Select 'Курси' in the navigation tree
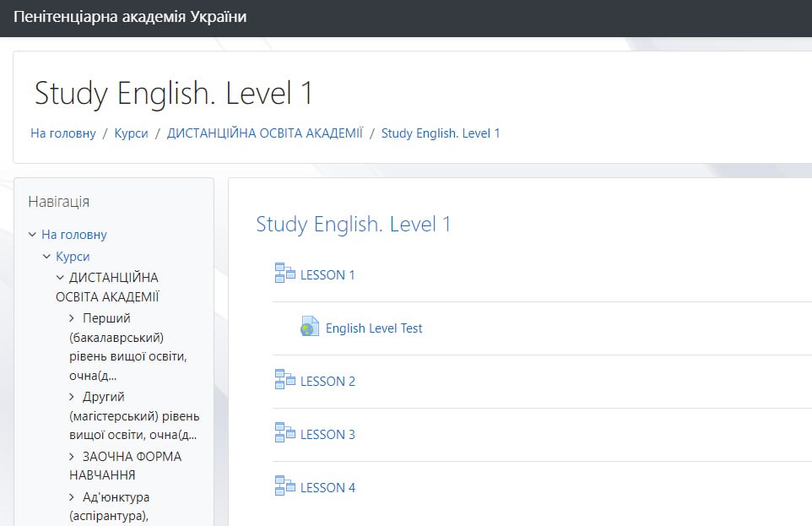 (73, 256)
